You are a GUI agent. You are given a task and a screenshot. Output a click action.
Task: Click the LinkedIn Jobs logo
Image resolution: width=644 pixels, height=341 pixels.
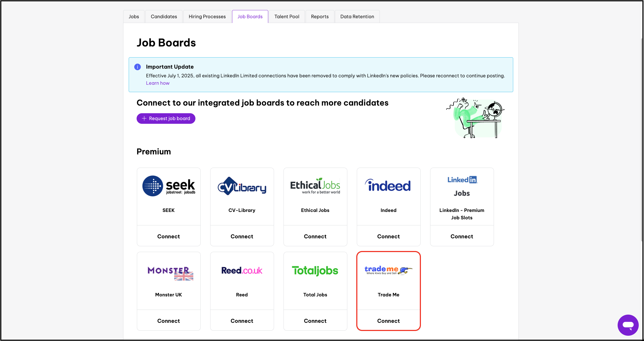coord(462,186)
